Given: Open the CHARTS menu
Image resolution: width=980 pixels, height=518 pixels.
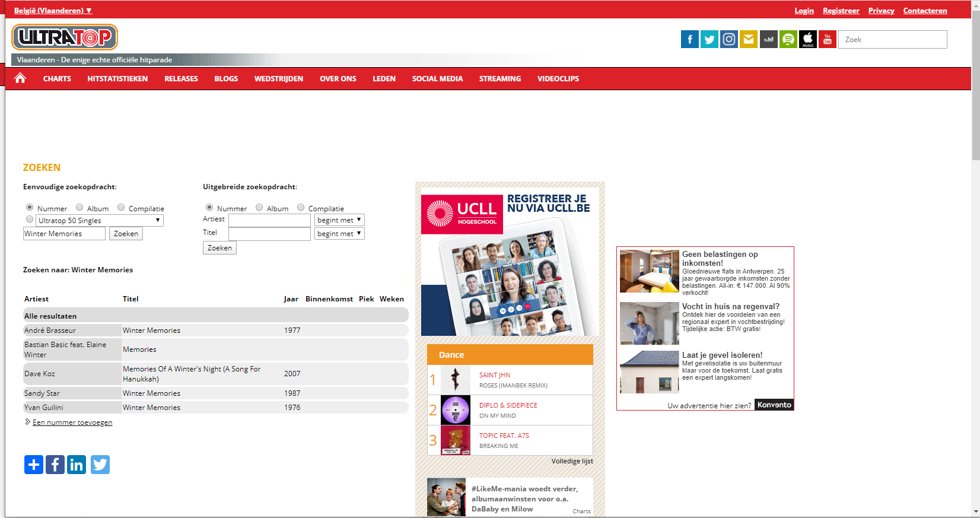Looking at the screenshot, I should coord(57,79).
